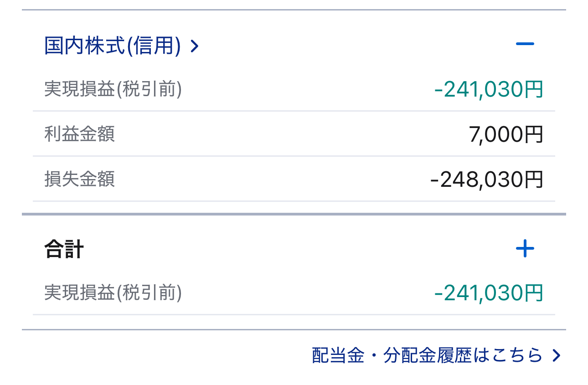Click the thick divider above the 合計 heading

[x=294, y=214]
